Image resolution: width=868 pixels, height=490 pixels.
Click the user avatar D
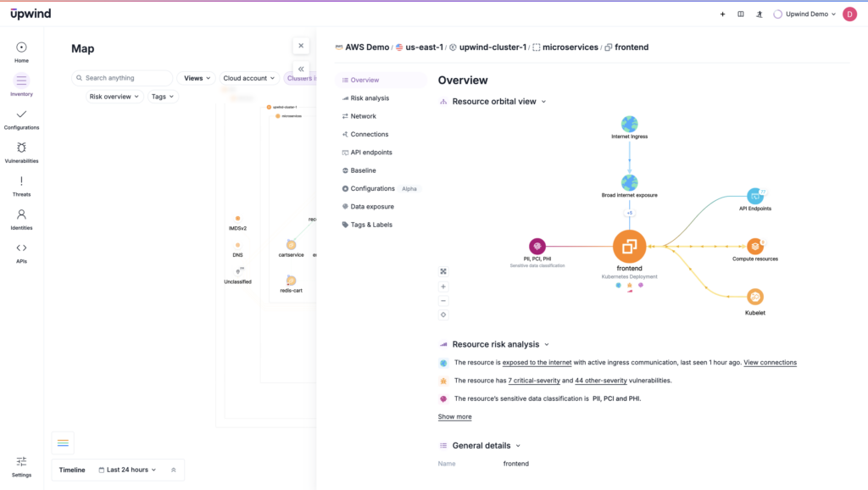(849, 14)
